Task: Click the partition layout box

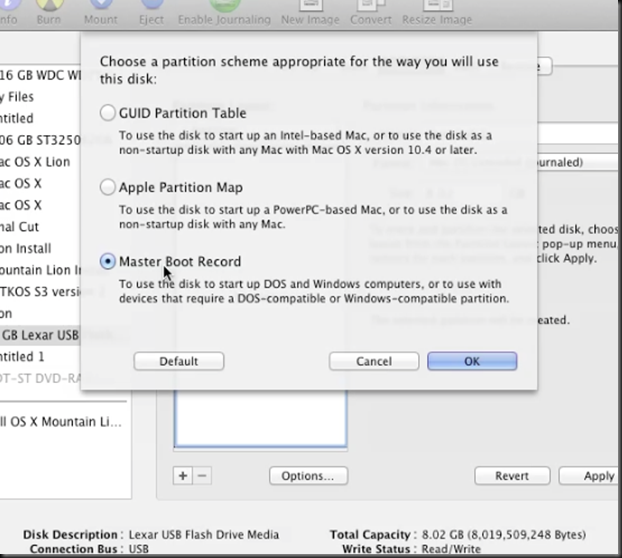Action: (261, 419)
